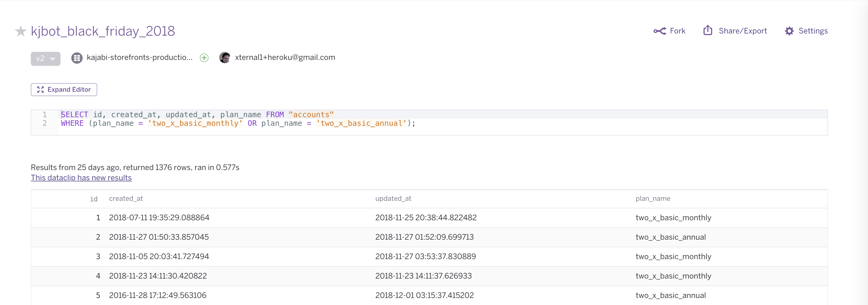Click the id column header
Image resolution: width=868 pixels, height=305 pixels.
94,199
